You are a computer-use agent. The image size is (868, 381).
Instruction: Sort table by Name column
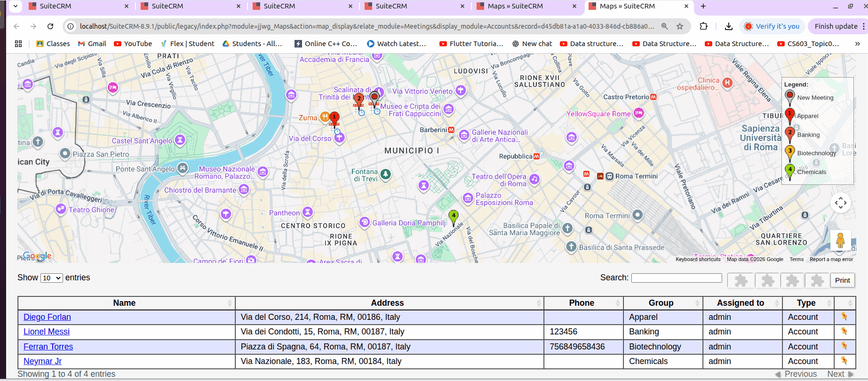[126, 303]
